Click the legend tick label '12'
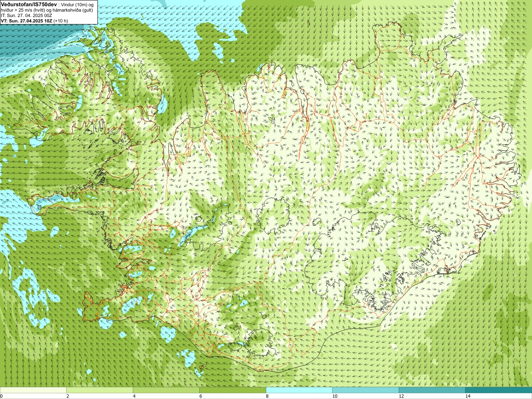The width and height of the screenshot is (532, 399). pos(401,396)
